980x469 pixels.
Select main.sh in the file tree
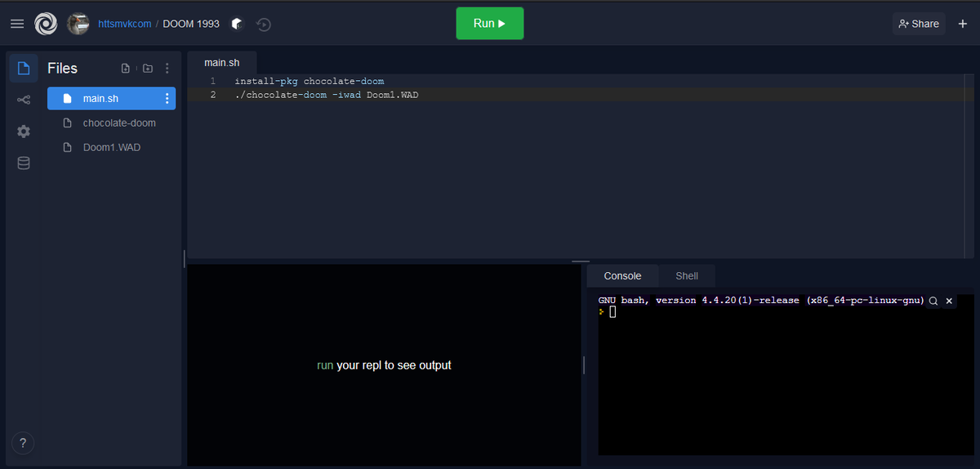coord(111,98)
